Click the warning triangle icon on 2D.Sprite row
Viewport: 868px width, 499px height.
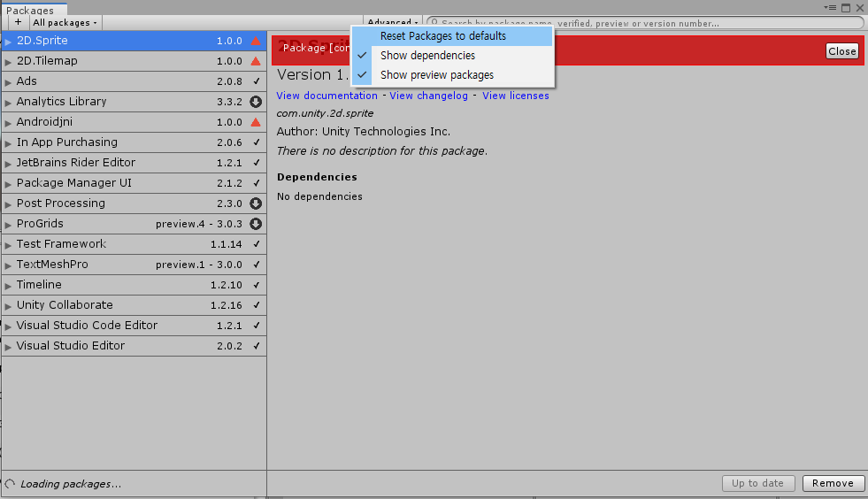point(256,41)
